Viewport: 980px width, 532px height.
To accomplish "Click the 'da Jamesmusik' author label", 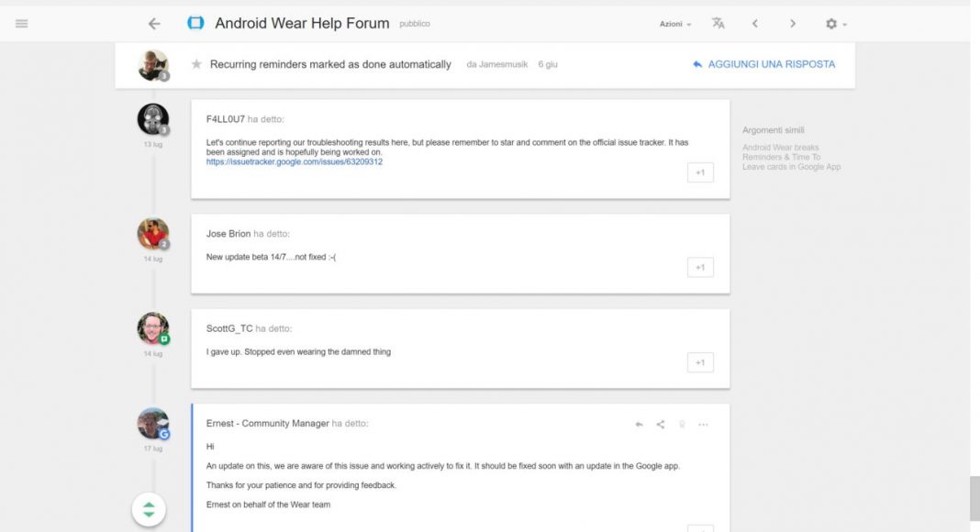I will (x=496, y=64).
